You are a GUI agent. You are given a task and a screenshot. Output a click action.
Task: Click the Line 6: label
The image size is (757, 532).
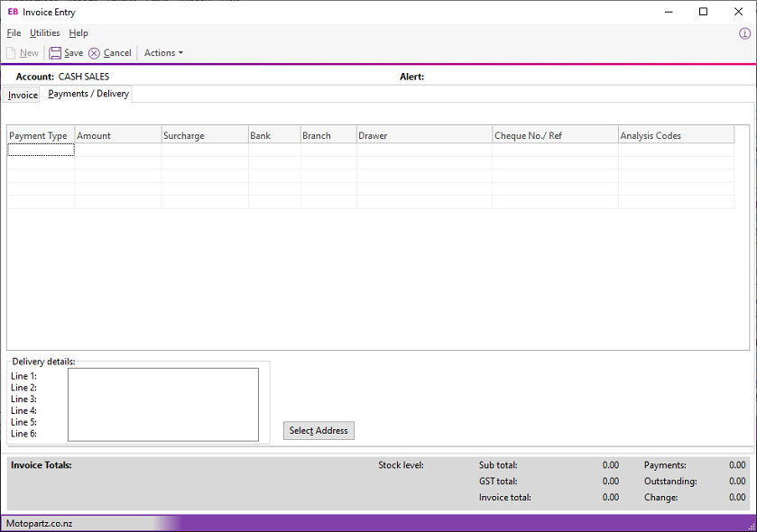click(x=23, y=434)
